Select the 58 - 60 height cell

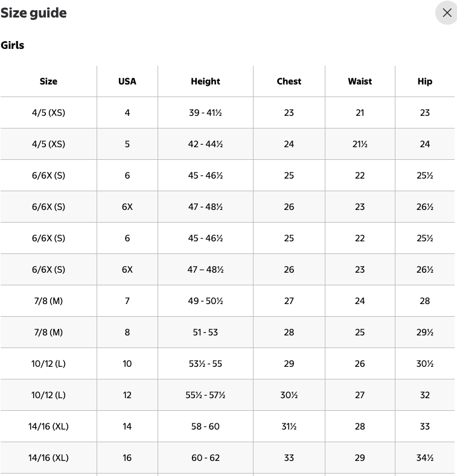205,427
